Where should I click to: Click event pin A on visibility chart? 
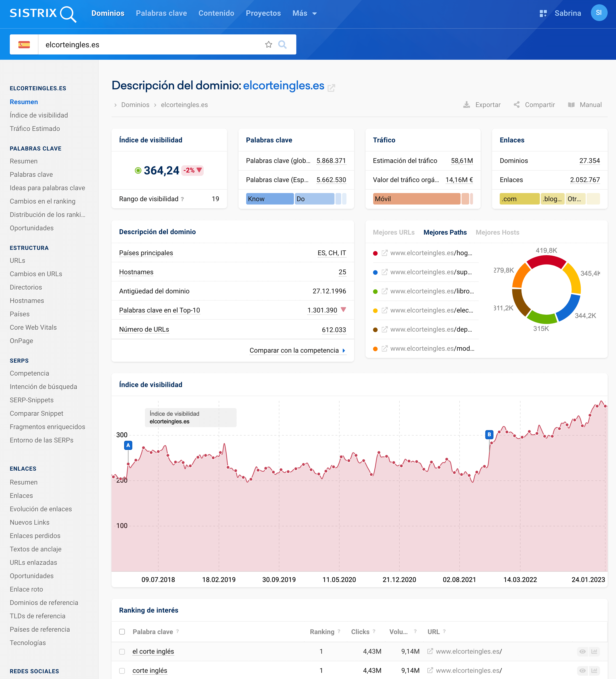click(x=128, y=445)
